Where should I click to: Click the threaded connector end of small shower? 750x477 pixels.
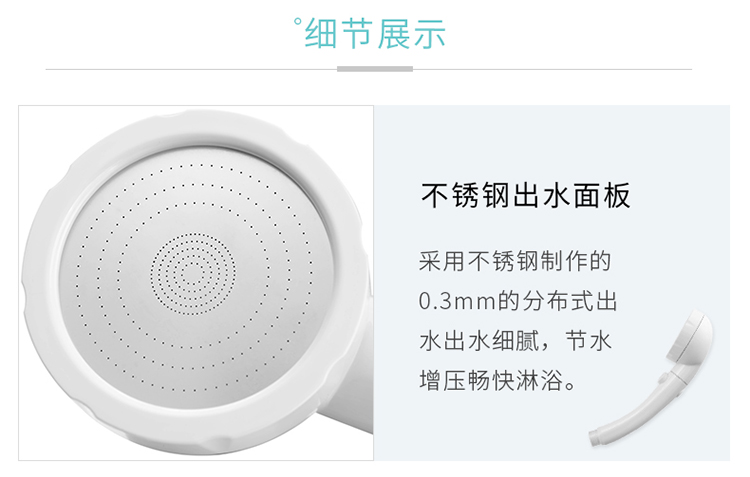[x=597, y=438]
